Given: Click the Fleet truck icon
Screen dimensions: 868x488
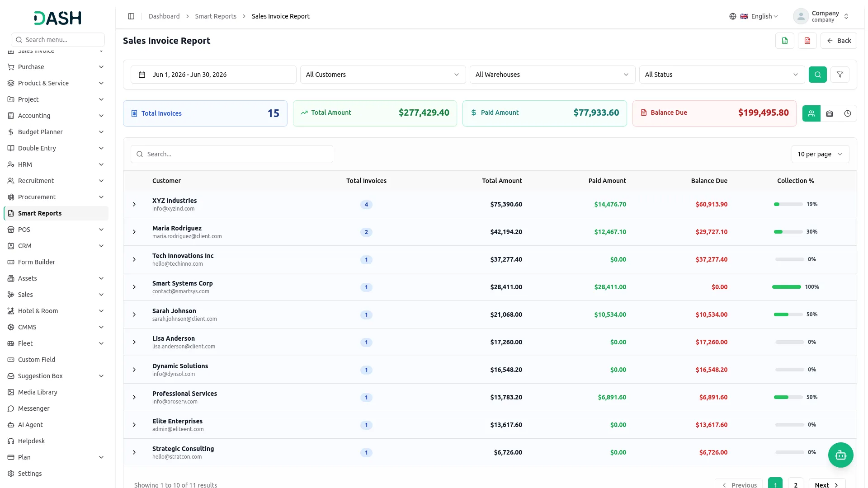Looking at the screenshot, I should click(11, 343).
